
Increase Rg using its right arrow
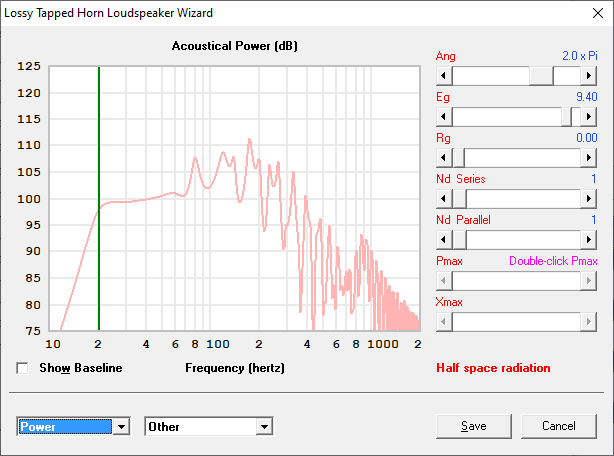click(x=589, y=158)
